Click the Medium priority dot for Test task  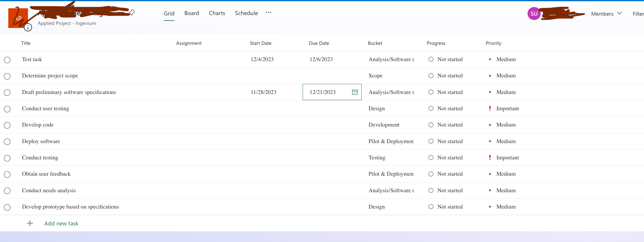[x=490, y=59]
